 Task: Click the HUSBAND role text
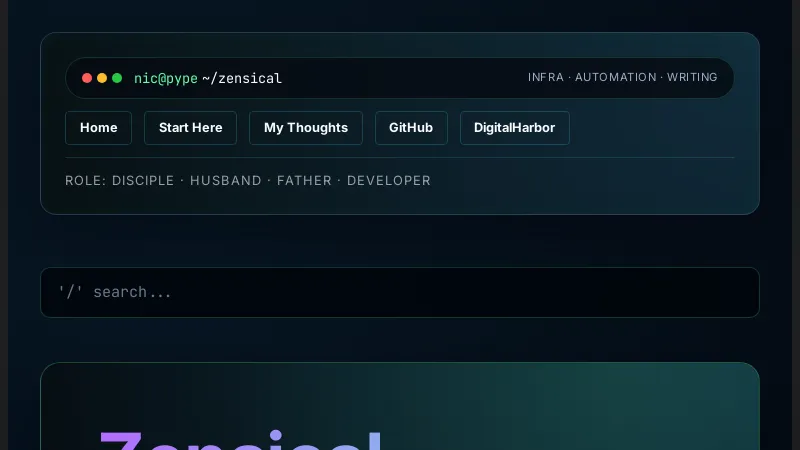pyautogui.click(x=225, y=181)
